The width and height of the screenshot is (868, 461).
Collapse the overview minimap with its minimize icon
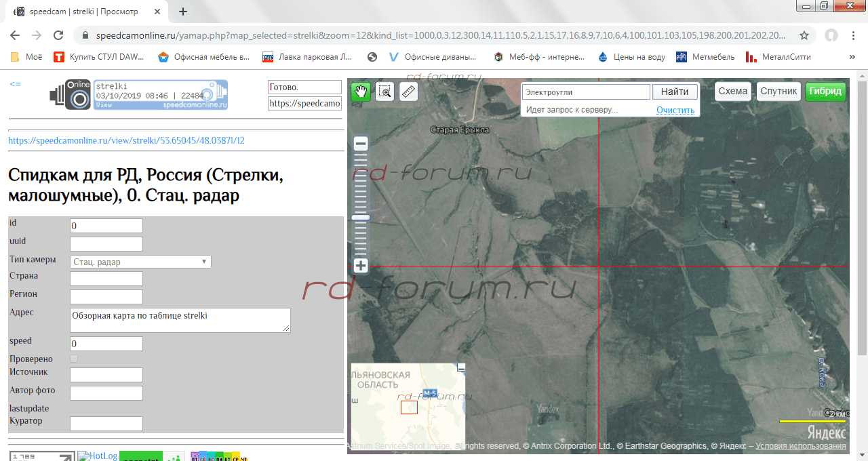(461, 367)
